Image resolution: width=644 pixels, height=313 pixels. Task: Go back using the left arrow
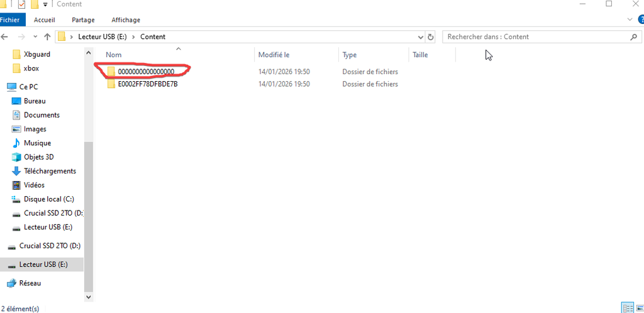coord(6,37)
